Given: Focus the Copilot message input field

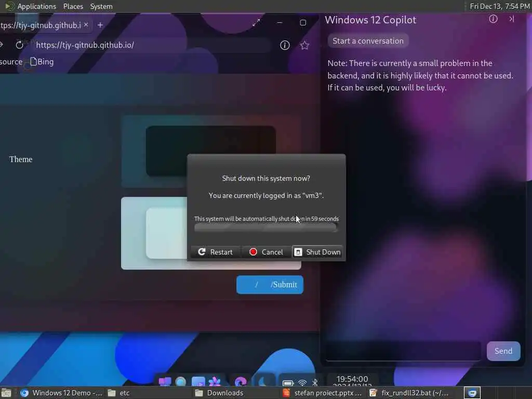Looking at the screenshot, I should 403,351.
